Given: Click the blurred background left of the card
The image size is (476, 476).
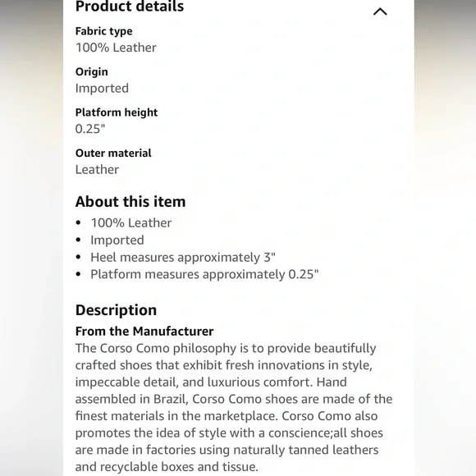Looking at the screenshot, I should pos(31,238).
